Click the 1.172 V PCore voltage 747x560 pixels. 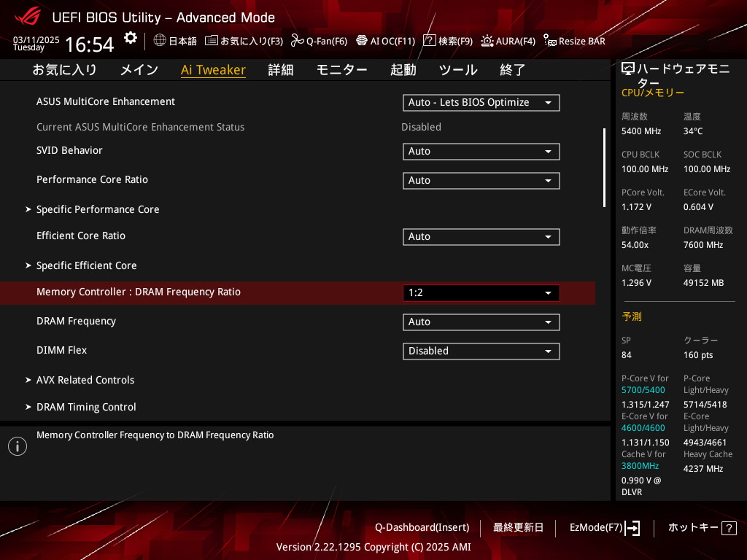coord(636,207)
